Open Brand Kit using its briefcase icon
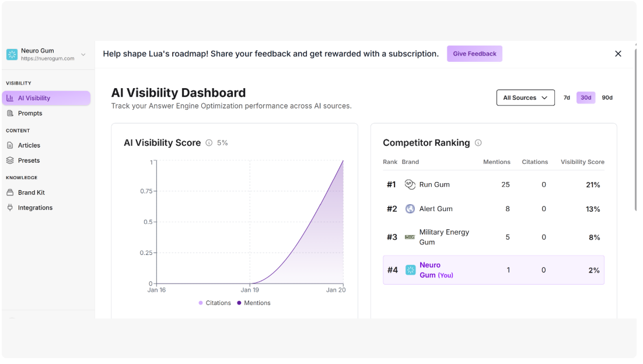The width and height of the screenshot is (643, 364). pyautogui.click(x=10, y=192)
